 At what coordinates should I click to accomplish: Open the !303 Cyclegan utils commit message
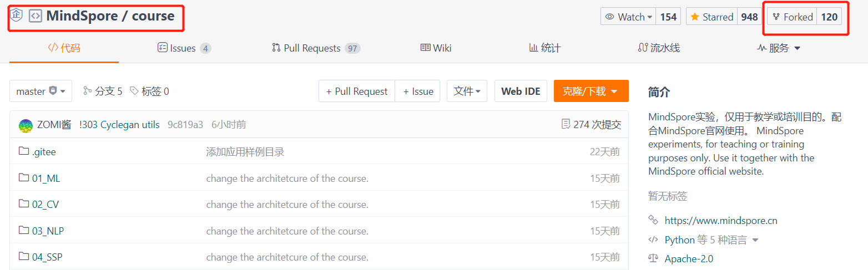pyautogui.click(x=119, y=125)
